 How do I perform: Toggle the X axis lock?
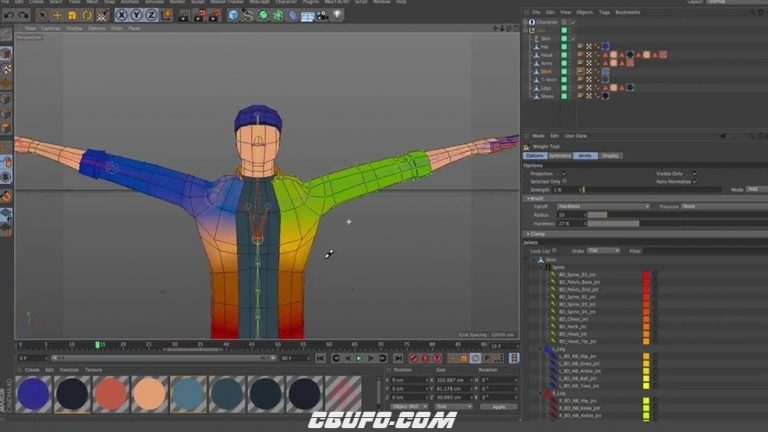(121, 16)
